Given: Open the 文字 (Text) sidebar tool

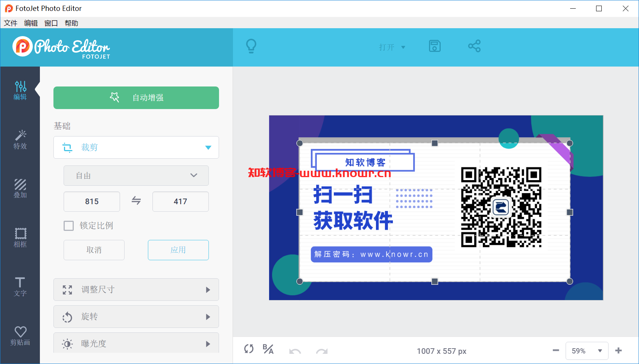Looking at the screenshot, I should pyautogui.click(x=20, y=287).
